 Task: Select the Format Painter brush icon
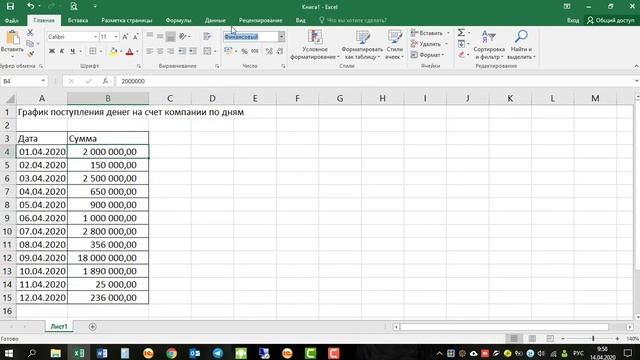(30, 54)
